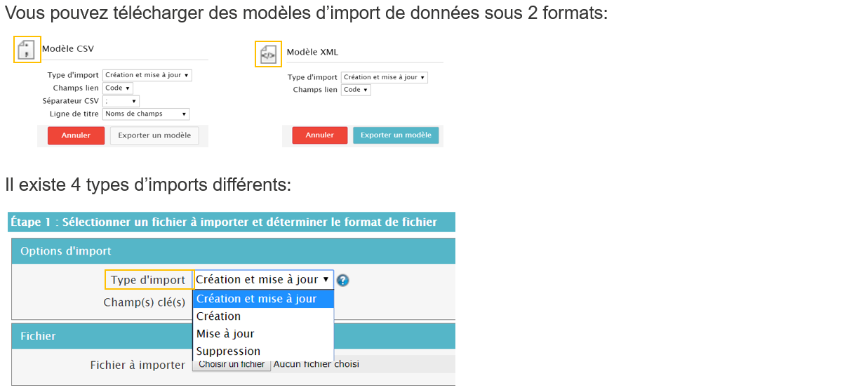Expand Champs lien dropdown in CSV model

point(117,88)
